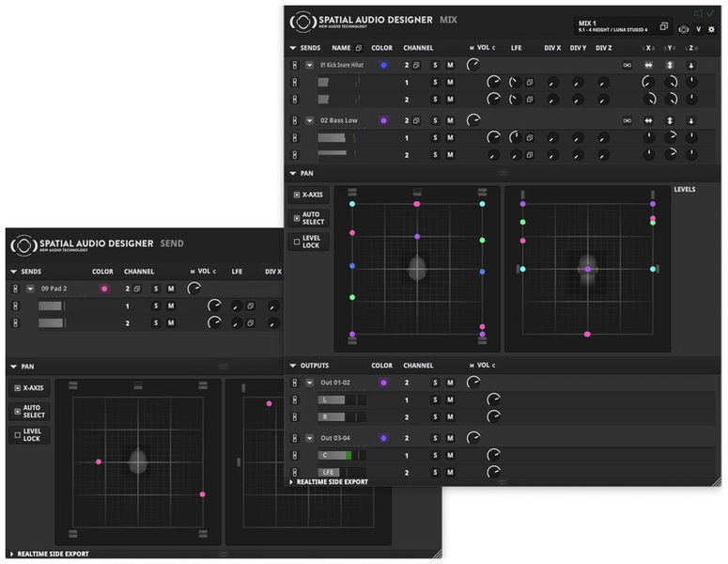728x564 pixels.
Task: Click channel copy icon in 02 Bass Low row
Action: pos(416,121)
